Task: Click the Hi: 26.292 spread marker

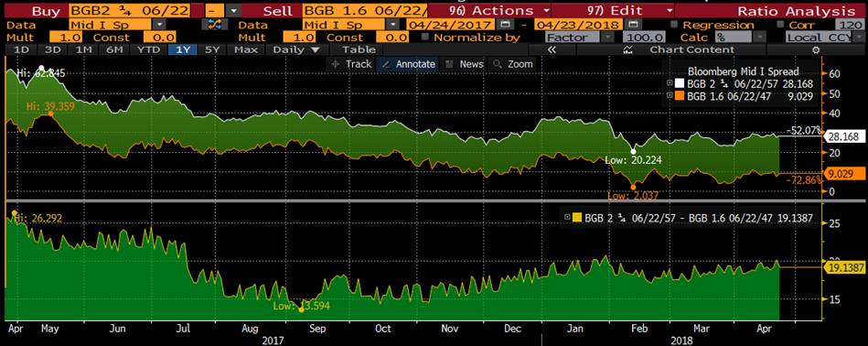Action: (14, 212)
